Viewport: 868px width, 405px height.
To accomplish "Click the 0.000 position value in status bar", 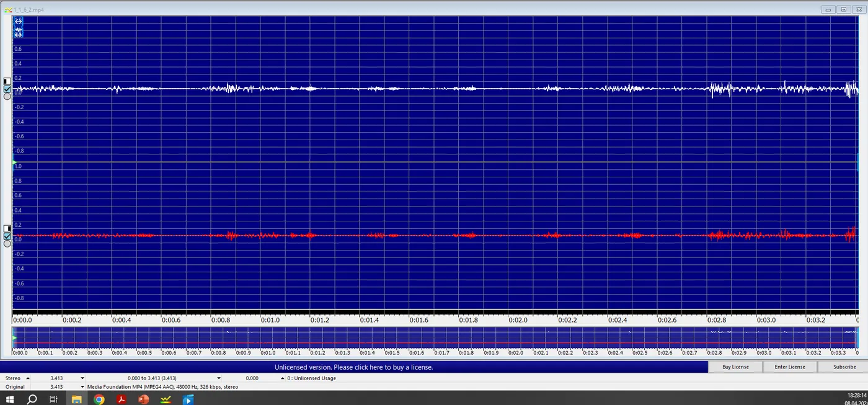I will point(252,378).
